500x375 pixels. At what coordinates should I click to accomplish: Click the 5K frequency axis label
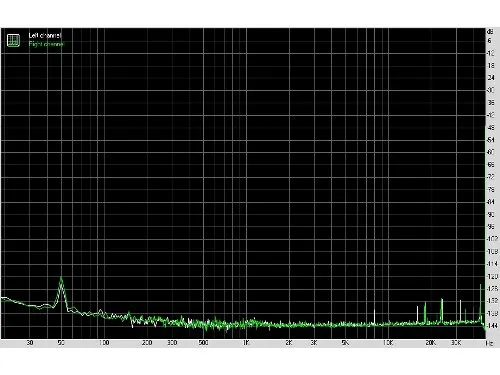(x=345, y=343)
